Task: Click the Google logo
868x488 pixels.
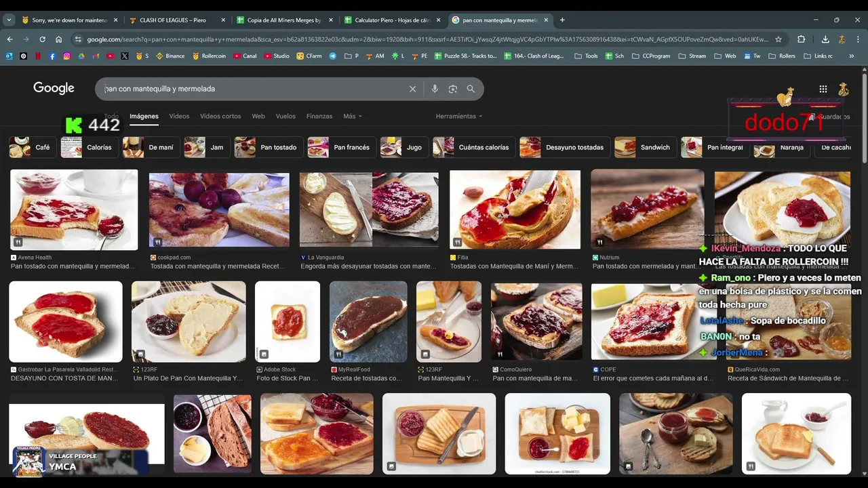Action: pyautogui.click(x=54, y=88)
